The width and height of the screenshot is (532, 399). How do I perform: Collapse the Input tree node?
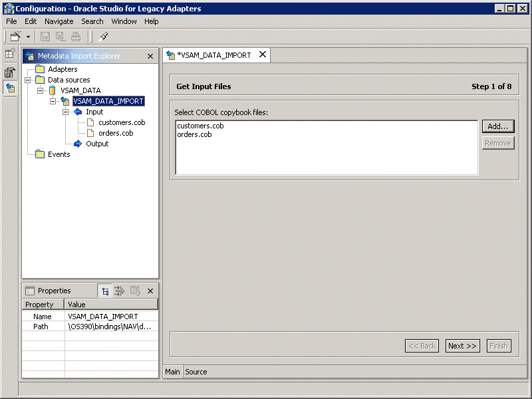(x=65, y=112)
